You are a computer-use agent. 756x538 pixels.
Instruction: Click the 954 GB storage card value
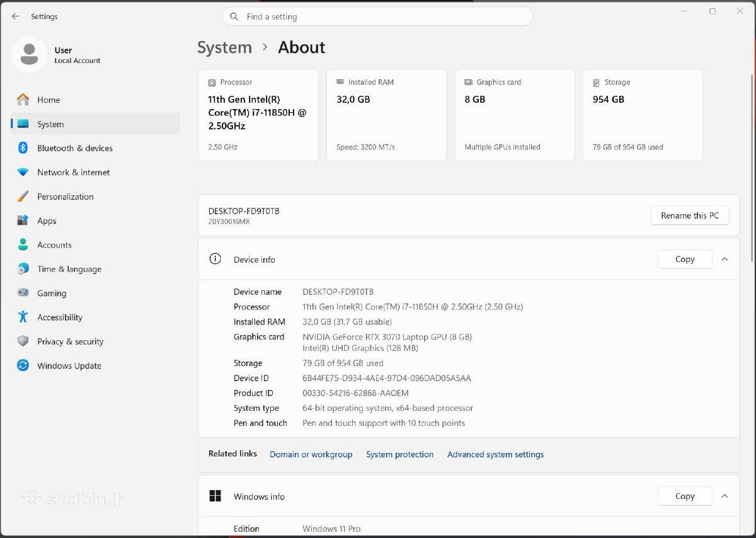[609, 99]
